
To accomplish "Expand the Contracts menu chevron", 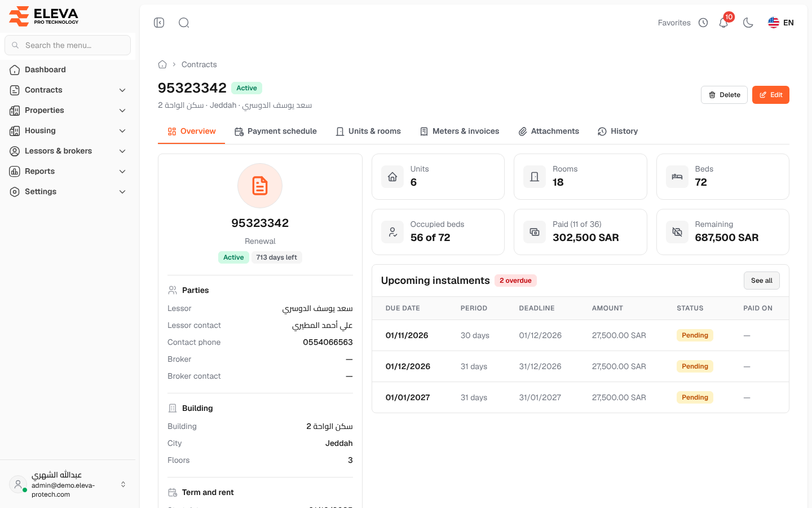I will [122, 90].
